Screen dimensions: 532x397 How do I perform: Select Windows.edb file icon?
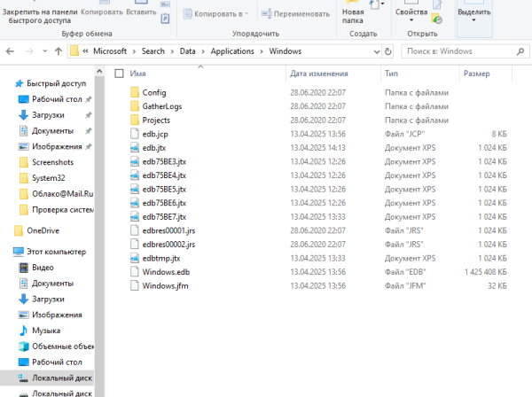tap(135, 272)
